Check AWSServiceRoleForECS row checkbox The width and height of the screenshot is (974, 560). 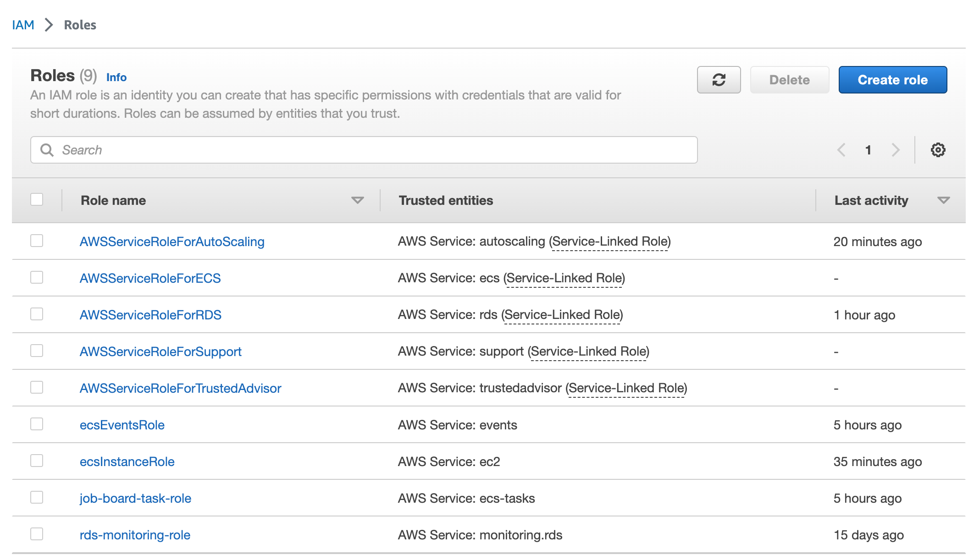click(37, 277)
